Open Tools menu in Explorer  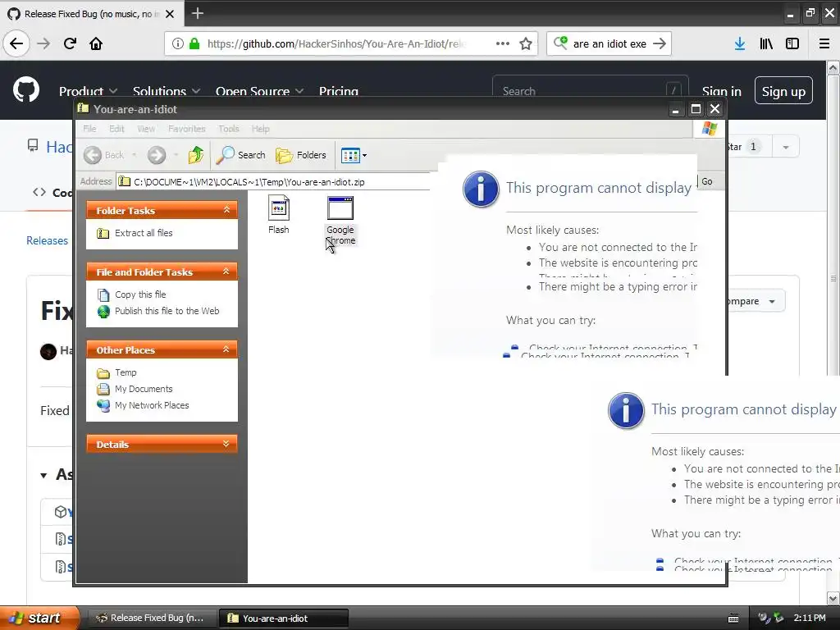[x=228, y=129]
